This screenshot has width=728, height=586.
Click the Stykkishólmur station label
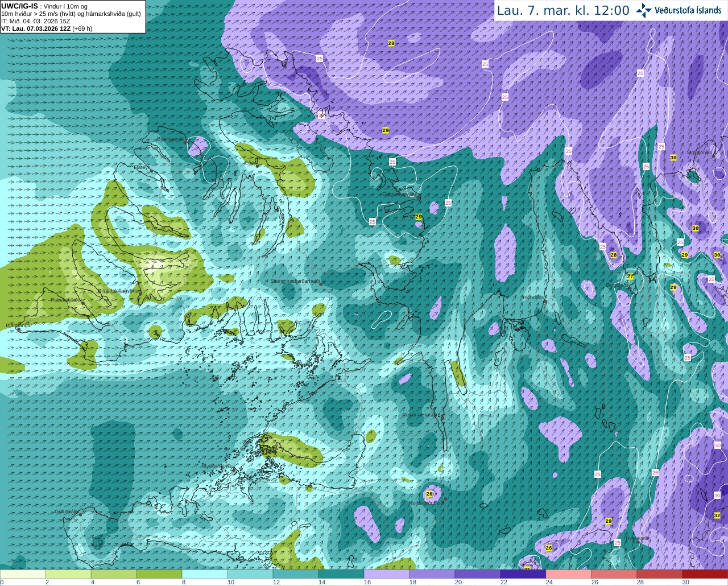218,467
